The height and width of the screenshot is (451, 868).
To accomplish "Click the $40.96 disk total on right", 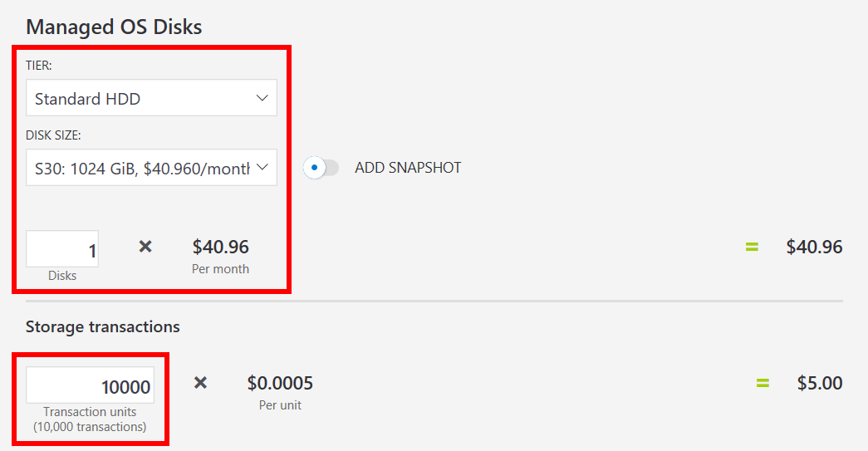I will click(814, 247).
